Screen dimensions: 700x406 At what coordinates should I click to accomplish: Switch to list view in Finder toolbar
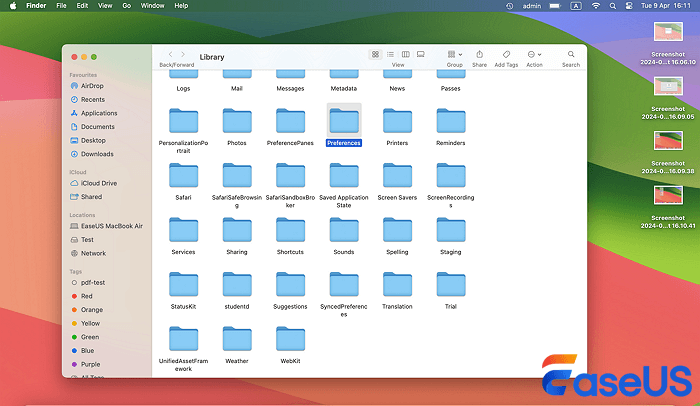[390, 54]
